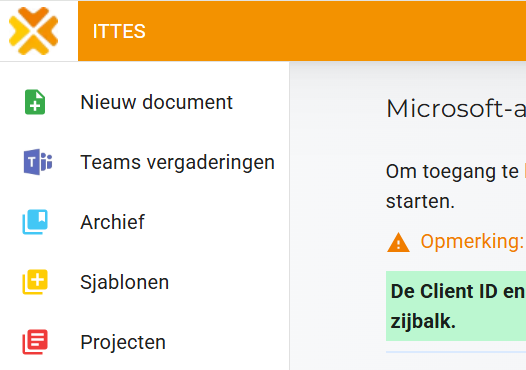Click the bold 'zijbalk.' word
The image size is (526, 370).
[423, 321]
